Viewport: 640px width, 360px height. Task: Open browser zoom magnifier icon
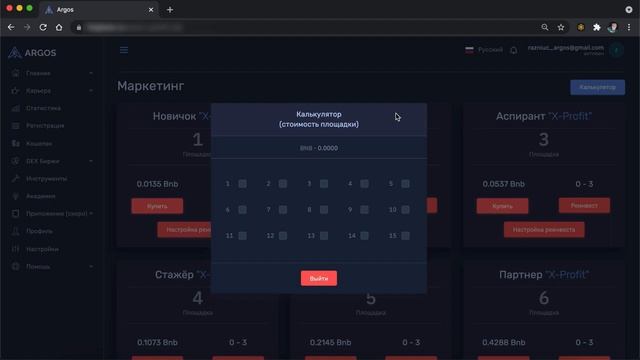click(x=545, y=27)
